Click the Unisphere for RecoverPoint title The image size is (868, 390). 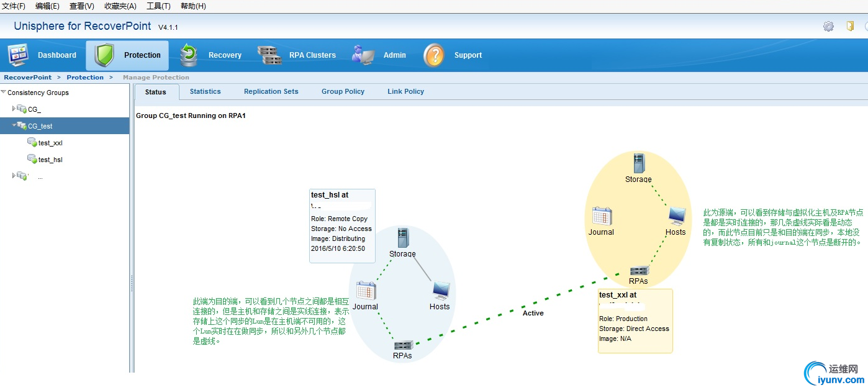[83, 26]
